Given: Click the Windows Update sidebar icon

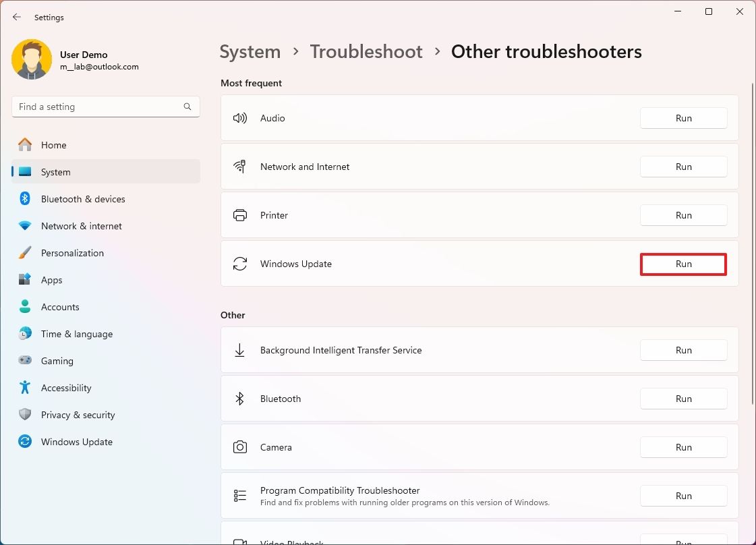Looking at the screenshot, I should (x=25, y=442).
